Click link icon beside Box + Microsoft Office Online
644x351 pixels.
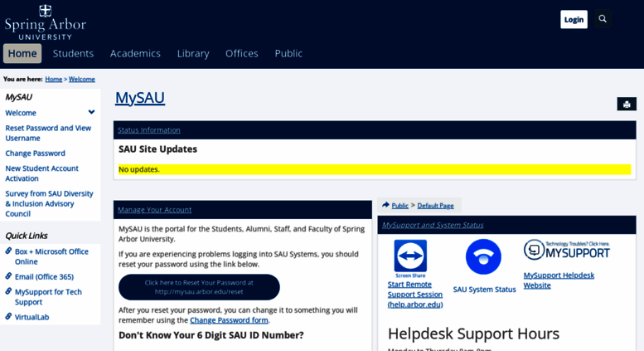point(8,251)
